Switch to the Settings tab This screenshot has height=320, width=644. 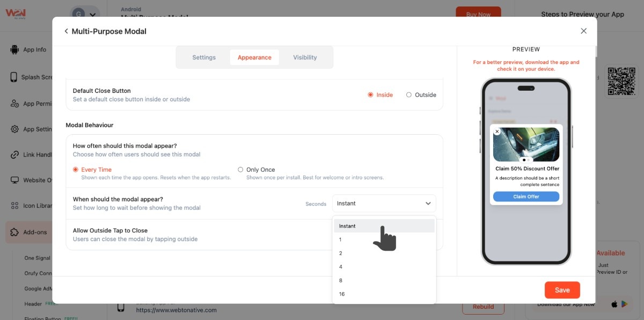(204, 57)
